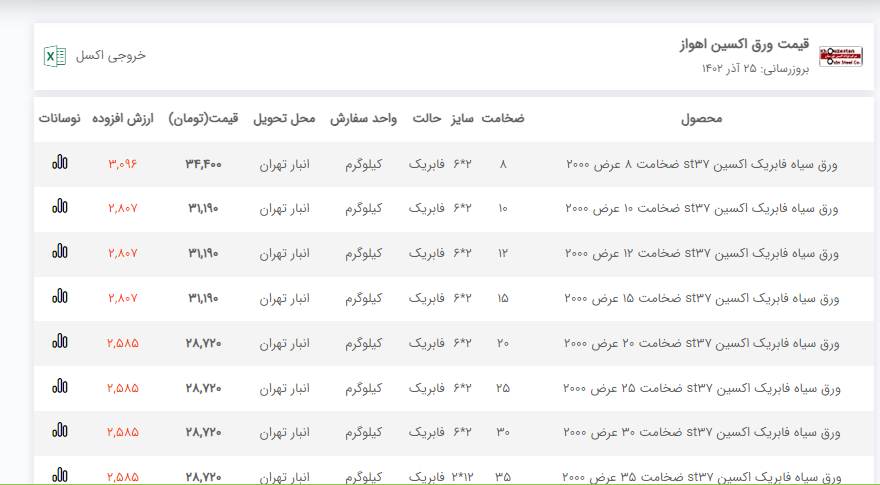The width and height of the screenshot is (880, 485).
Task: Click the Khouzestan Oxin Steel Co. logo
Action: (x=833, y=56)
